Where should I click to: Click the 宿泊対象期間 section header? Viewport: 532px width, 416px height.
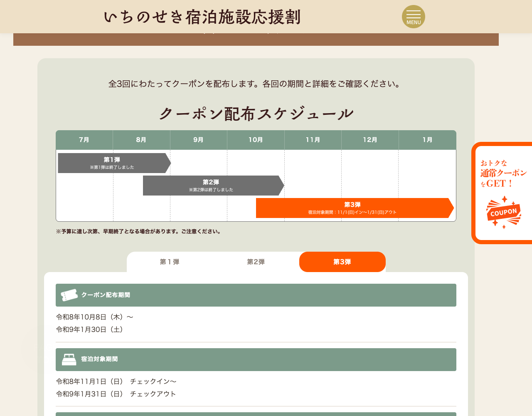(x=256, y=359)
